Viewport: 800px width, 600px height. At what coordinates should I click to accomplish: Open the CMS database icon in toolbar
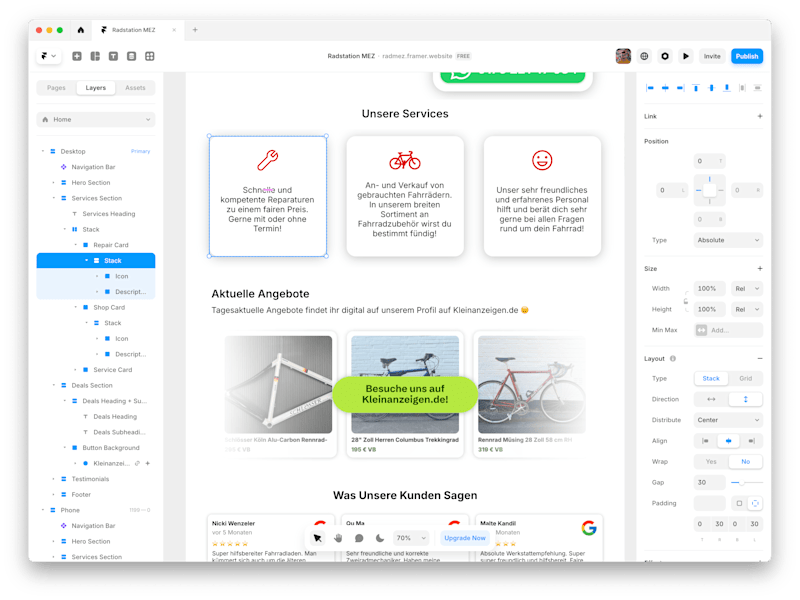pos(132,56)
